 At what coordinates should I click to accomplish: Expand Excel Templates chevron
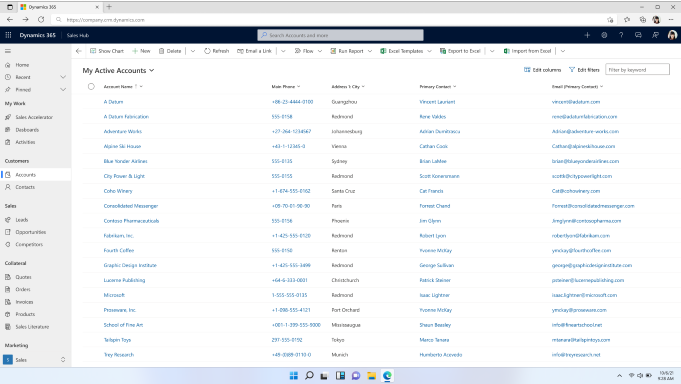click(x=430, y=51)
